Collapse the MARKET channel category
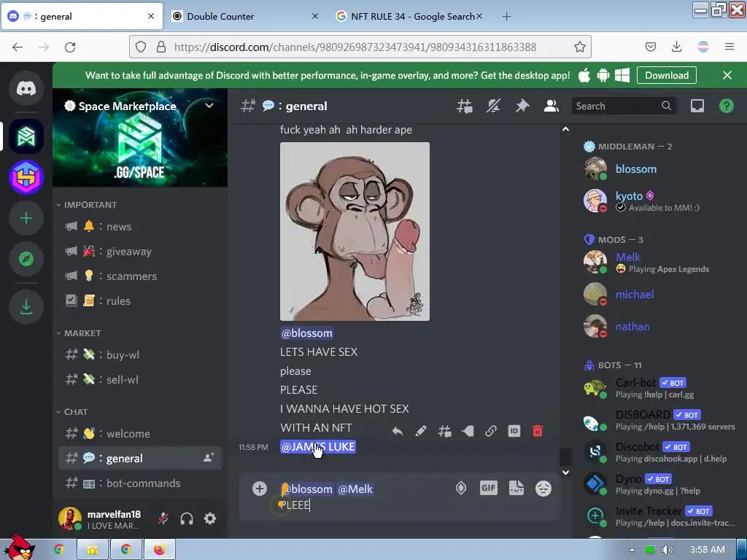Screen dimensions: 747x560 coord(78,332)
